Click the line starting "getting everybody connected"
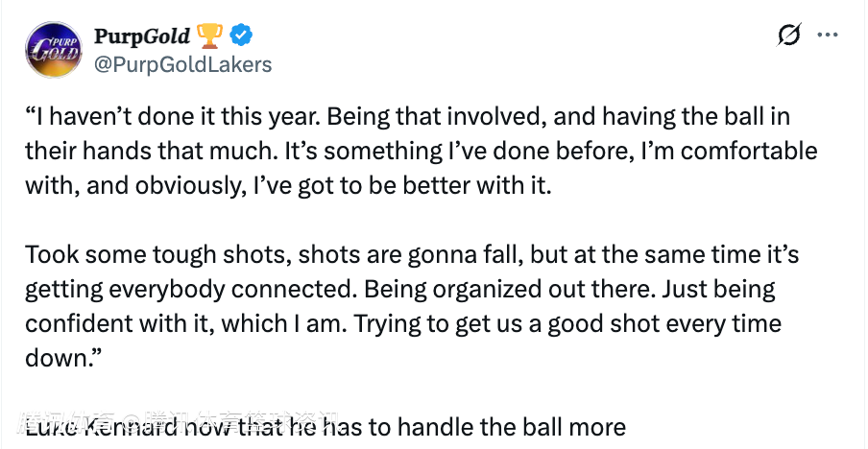 click(399, 290)
